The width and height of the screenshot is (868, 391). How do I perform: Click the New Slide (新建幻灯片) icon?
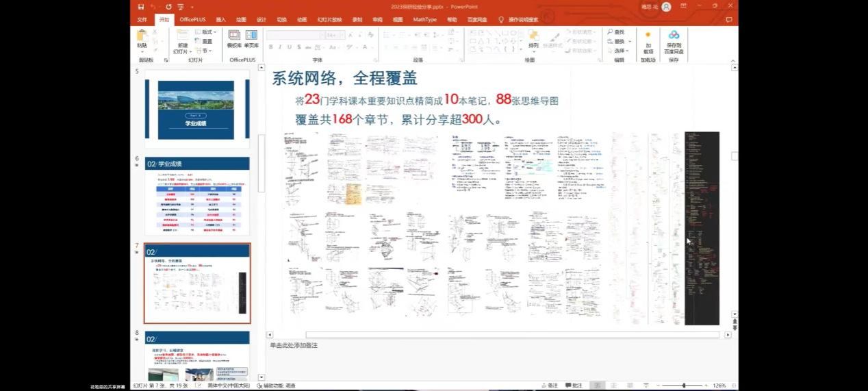(x=181, y=40)
